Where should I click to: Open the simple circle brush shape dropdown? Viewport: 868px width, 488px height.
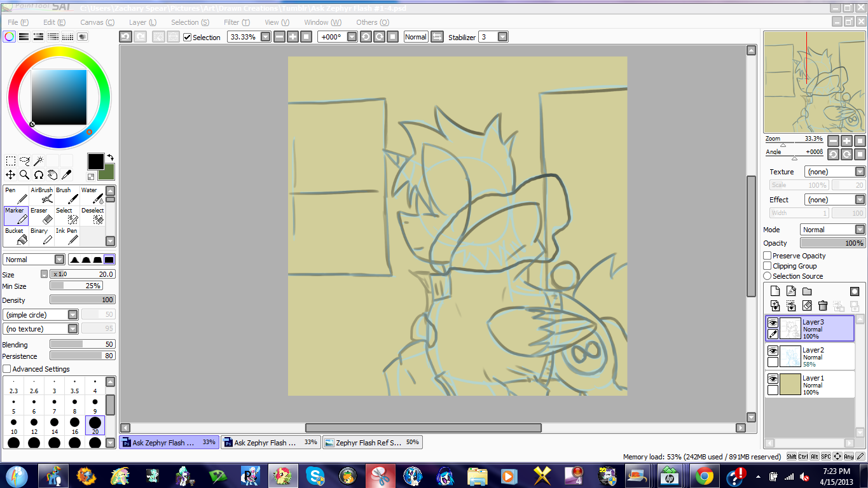click(x=41, y=315)
